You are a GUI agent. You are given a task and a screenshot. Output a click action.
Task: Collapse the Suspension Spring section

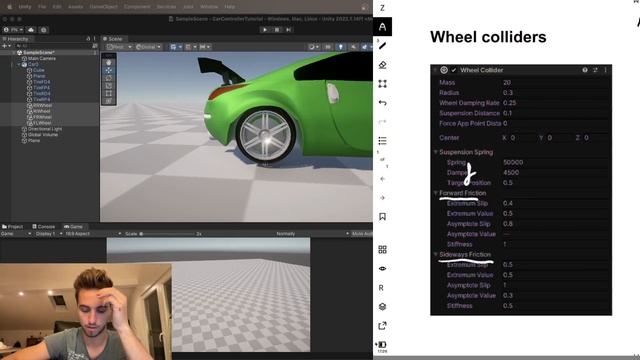436,152
